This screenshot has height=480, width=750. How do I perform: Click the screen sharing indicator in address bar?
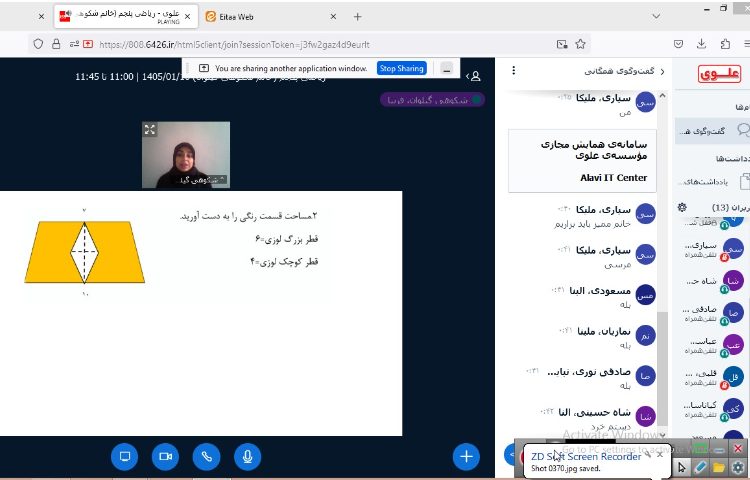coord(88,44)
